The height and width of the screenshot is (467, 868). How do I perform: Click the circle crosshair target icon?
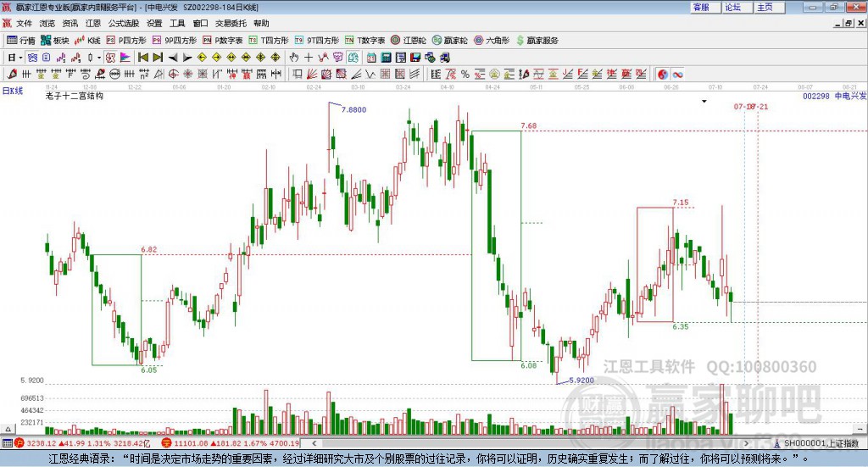pos(173,74)
